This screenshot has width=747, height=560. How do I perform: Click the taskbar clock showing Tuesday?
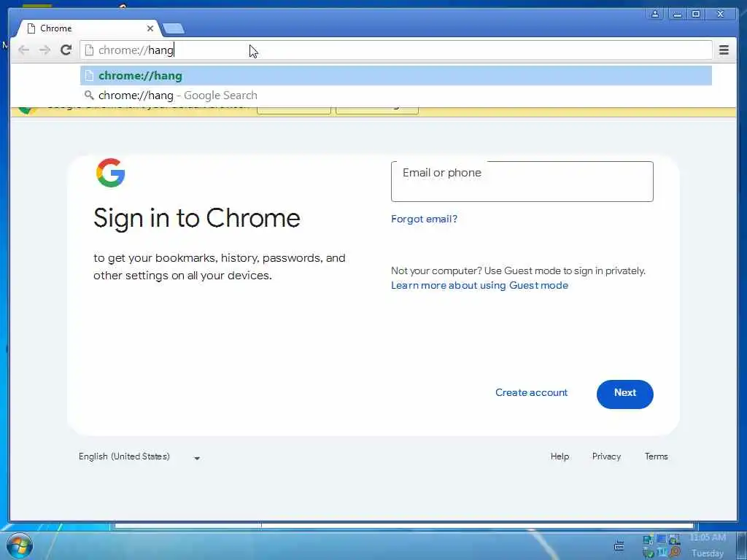[708, 545]
